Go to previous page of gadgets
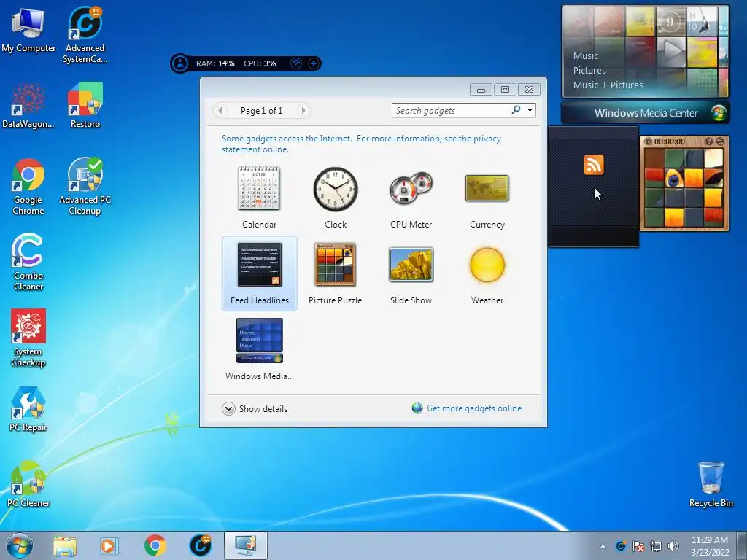The height and width of the screenshot is (560, 747). [x=220, y=111]
